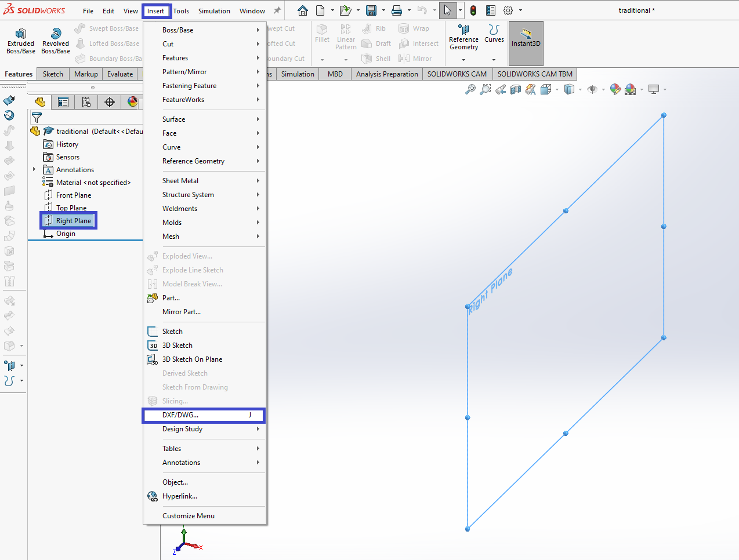The image size is (739, 560).
Task: Open the Edit Appearance color ball
Action: (x=615, y=89)
